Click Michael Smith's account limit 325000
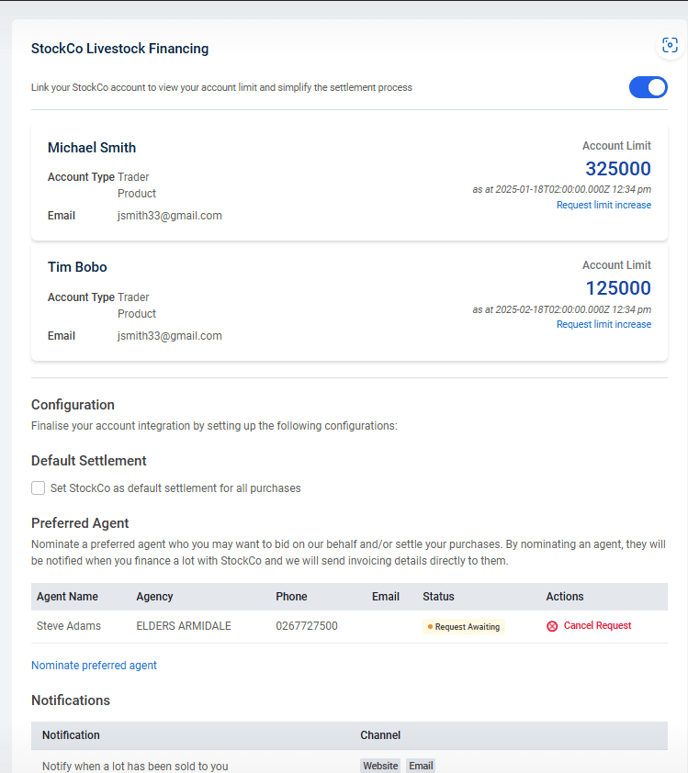 click(x=618, y=169)
